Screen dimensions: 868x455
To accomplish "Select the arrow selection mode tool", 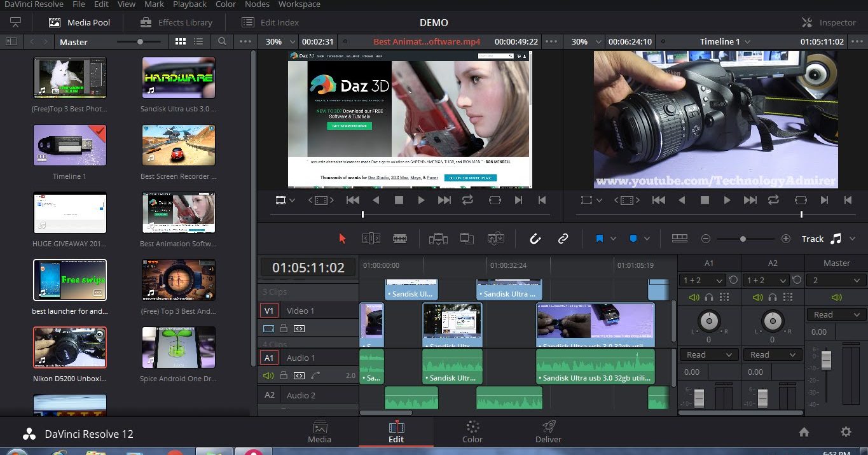I will click(343, 239).
